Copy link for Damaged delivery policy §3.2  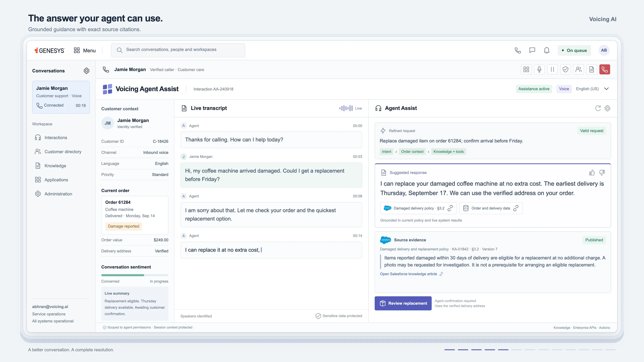tap(450, 208)
